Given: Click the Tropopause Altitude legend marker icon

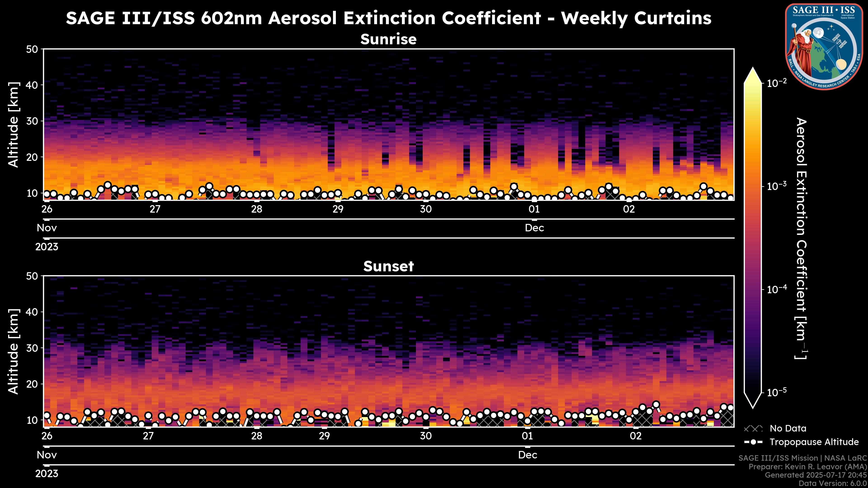Looking at the screenshot, I should [753, 442].
